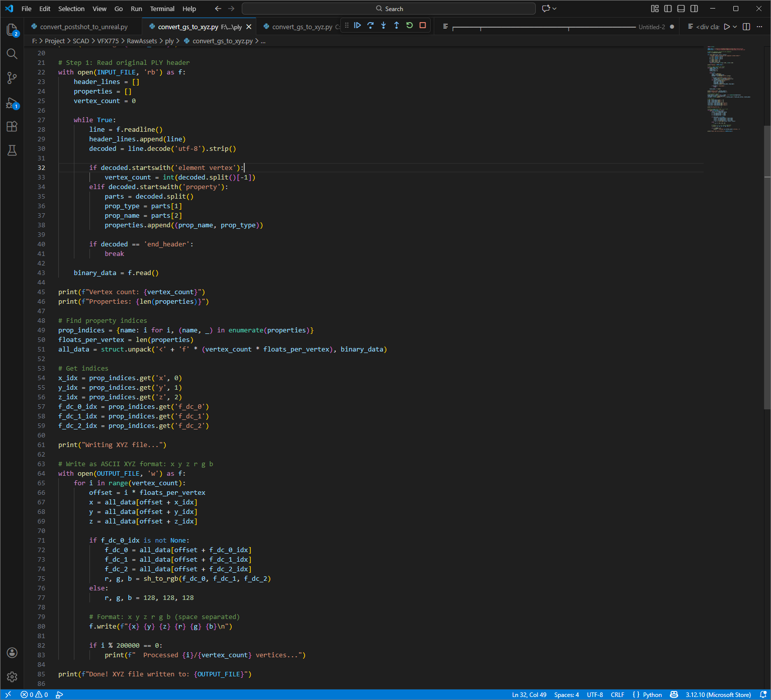The height and width of the screenshot is (700, 771).
Task: Open the Terminal menu
Action: pos(162,9)
